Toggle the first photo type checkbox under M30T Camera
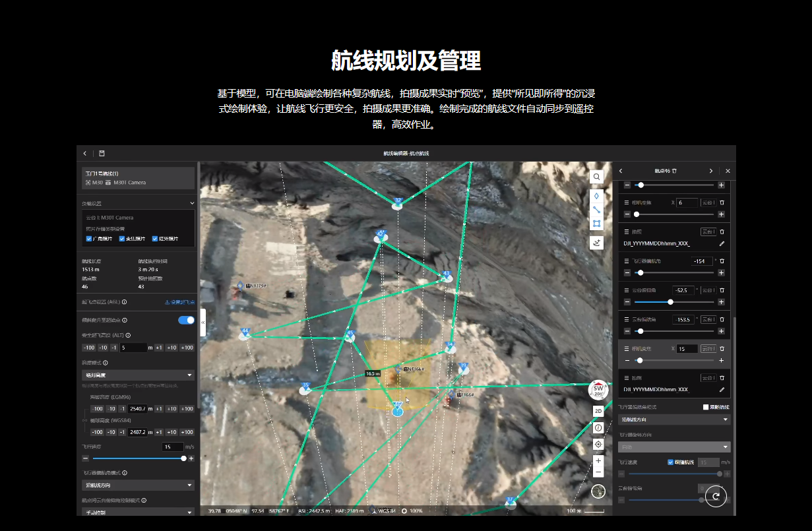 tap(90, 239)
